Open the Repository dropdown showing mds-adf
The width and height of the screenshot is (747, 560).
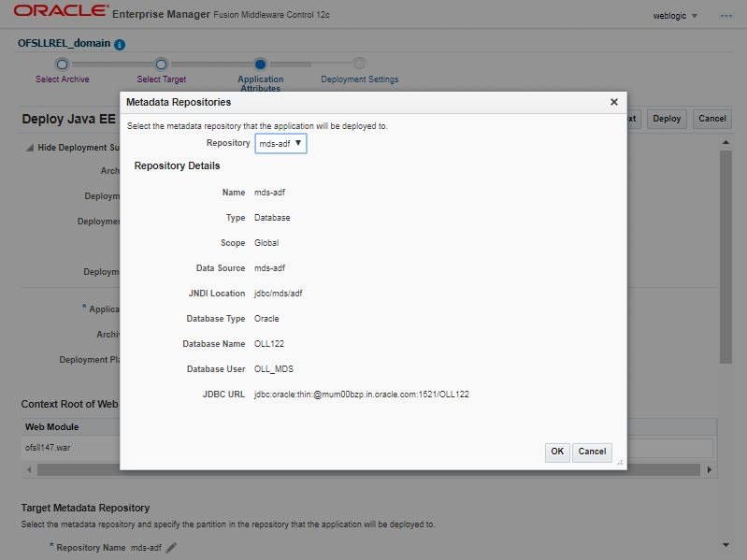(x=280, y=143)
